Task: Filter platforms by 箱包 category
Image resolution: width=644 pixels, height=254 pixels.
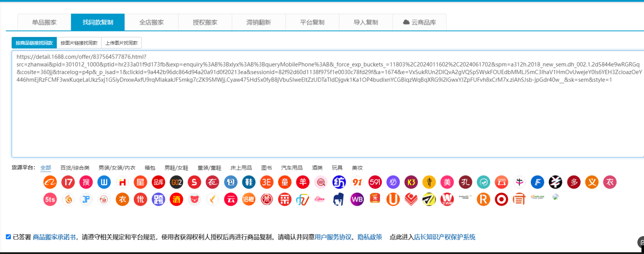Action: (150, 168)
